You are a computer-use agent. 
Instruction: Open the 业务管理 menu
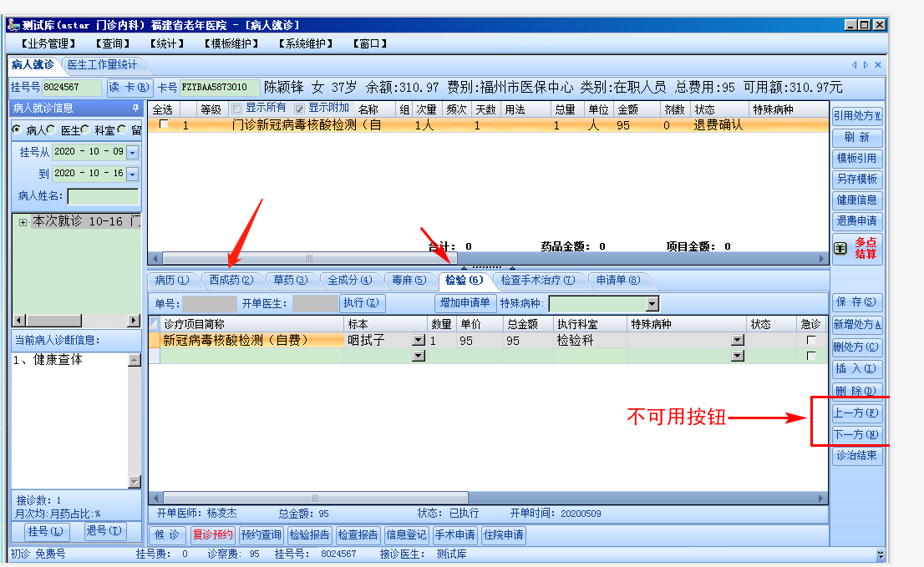[x=49, y=43]
